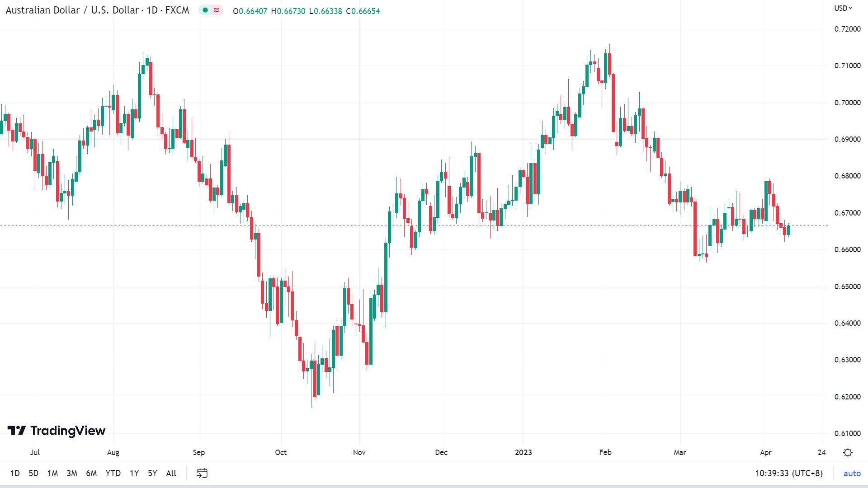Choose the 1Y time range

pos(134,473)
